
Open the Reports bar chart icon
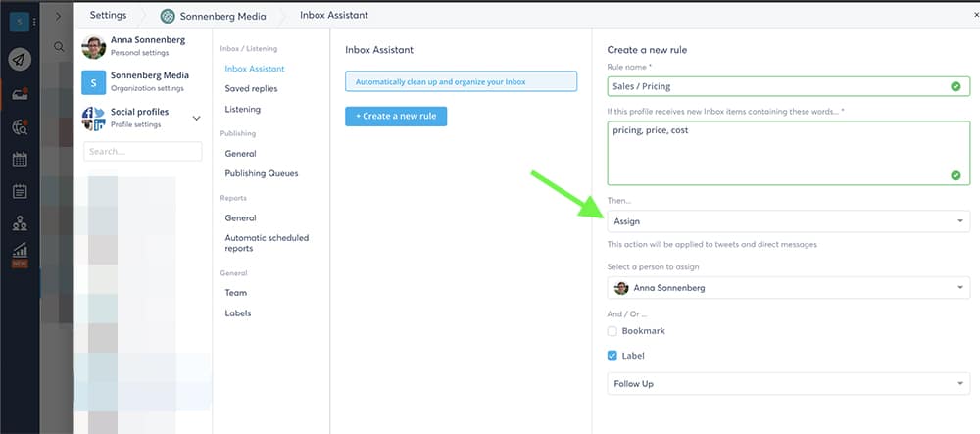[20, 252]
